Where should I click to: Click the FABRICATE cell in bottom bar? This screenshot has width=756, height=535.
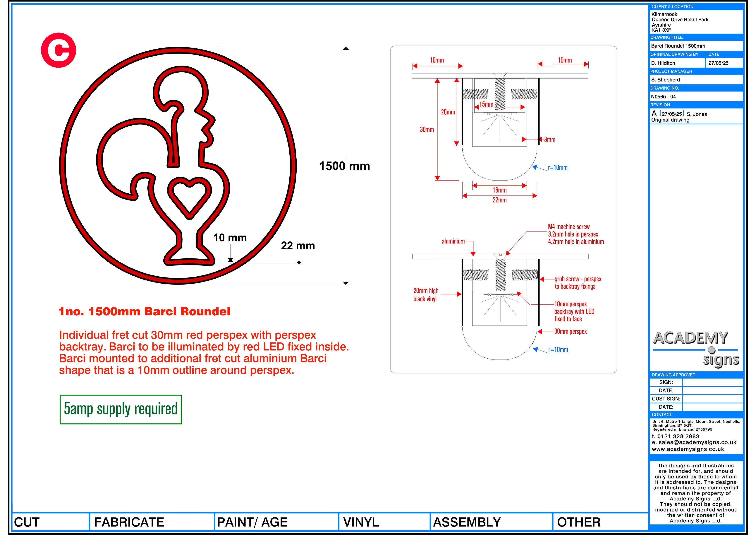152,522
